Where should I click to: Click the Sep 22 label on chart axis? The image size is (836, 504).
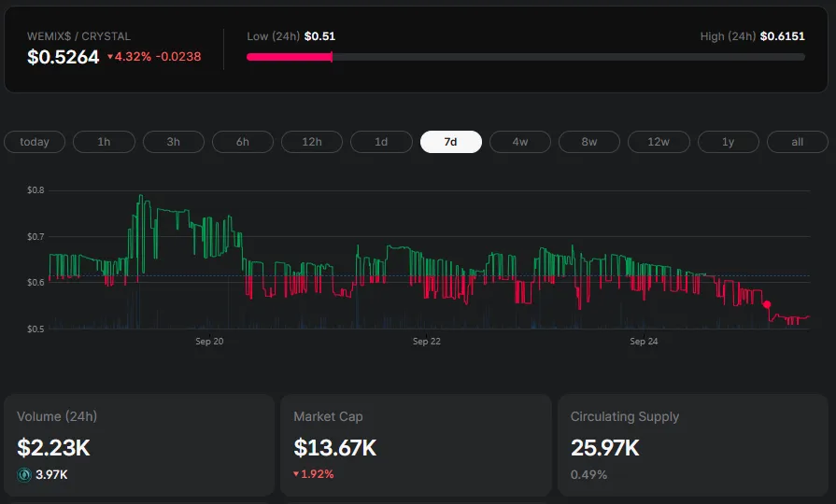click(x=427, y=342)
